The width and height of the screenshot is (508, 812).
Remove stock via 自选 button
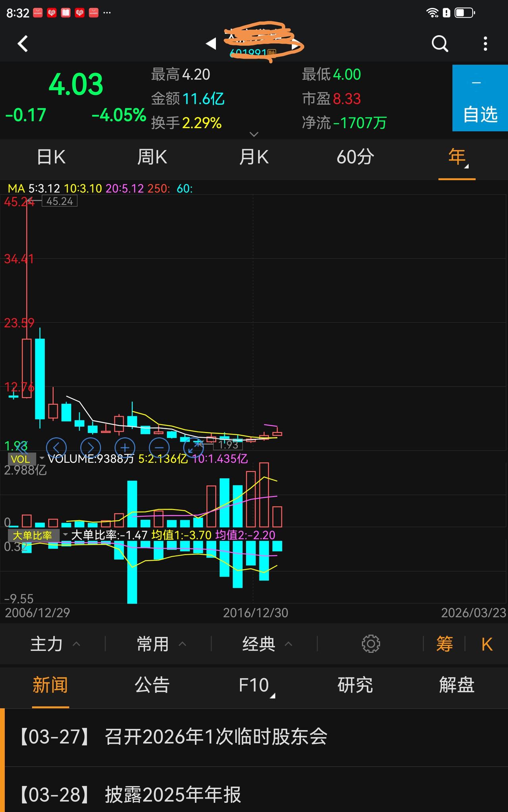tap(480, 98)
